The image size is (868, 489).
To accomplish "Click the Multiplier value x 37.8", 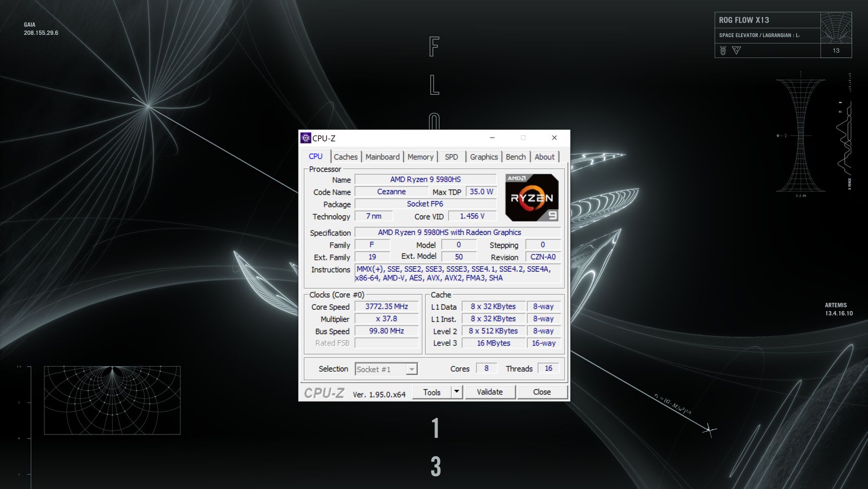I will coord(387,319).
